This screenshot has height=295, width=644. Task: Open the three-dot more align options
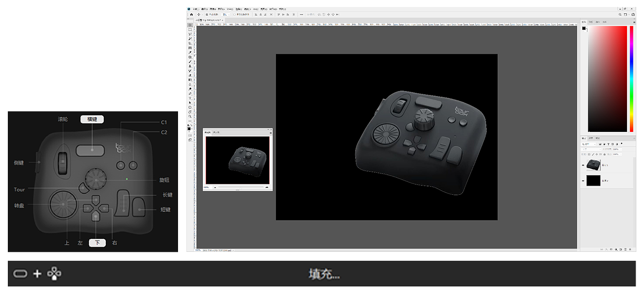tap(301, 15)
